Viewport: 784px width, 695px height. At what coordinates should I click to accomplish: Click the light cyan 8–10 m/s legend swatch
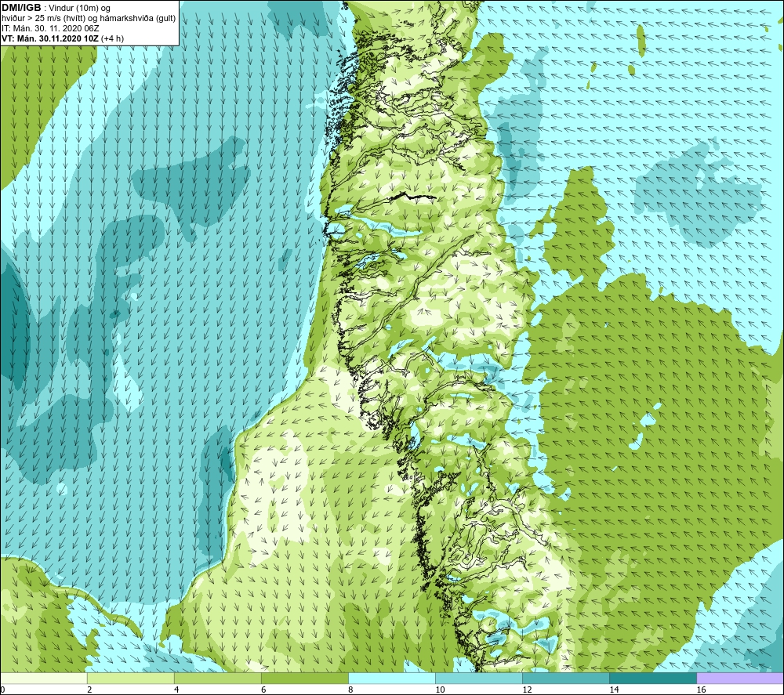(x=392, y=679)
